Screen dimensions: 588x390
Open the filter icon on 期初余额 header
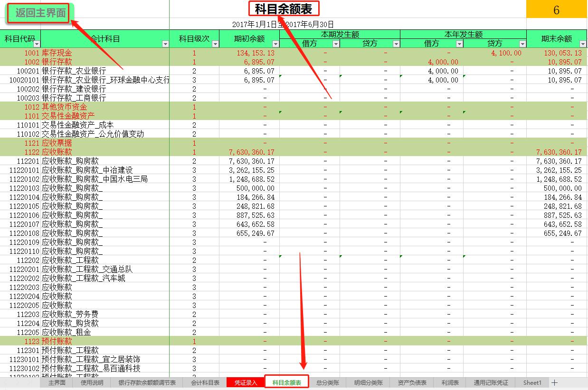275,44
